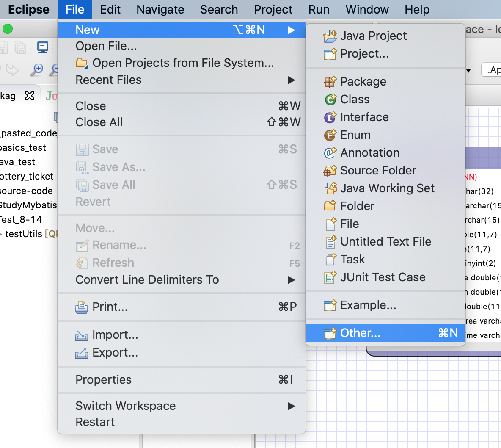Open the Window menu
This screenshot has height=448, width=501.
(367, 10)
